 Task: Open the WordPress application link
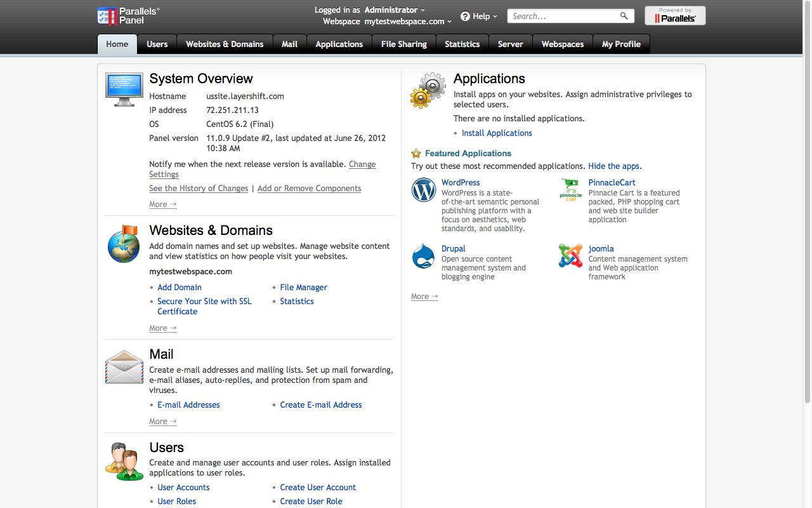coord(461,183)
